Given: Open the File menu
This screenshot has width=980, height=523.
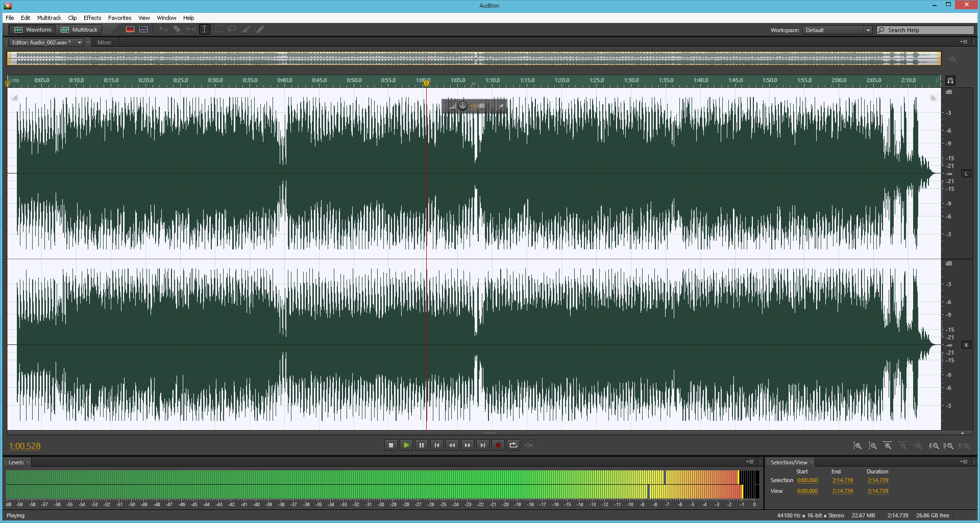Looking at the screenshot, I should tap(10, 18).
